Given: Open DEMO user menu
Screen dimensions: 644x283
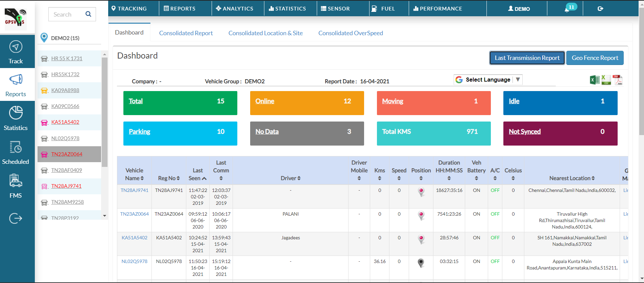Looking at the screenshot, I should (x=519, y=8).
